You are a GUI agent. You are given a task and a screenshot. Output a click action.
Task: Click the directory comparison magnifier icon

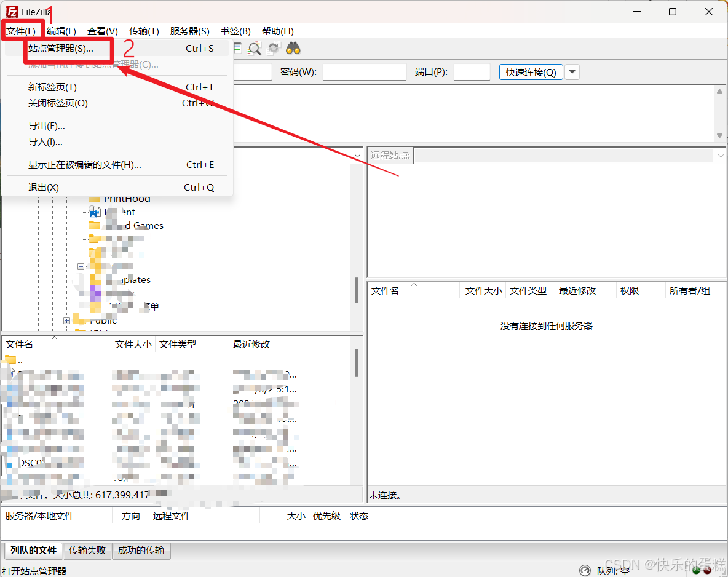pos(255,49)
